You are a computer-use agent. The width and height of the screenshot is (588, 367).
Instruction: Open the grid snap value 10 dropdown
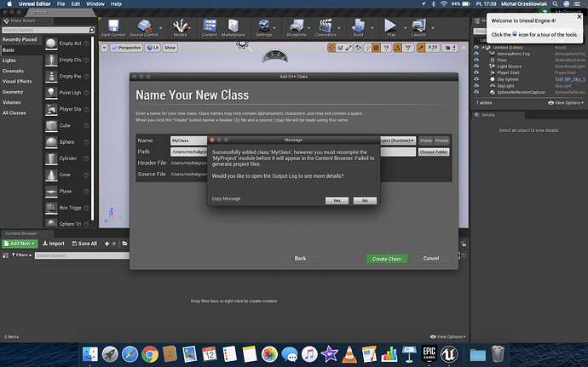(386, 48)
